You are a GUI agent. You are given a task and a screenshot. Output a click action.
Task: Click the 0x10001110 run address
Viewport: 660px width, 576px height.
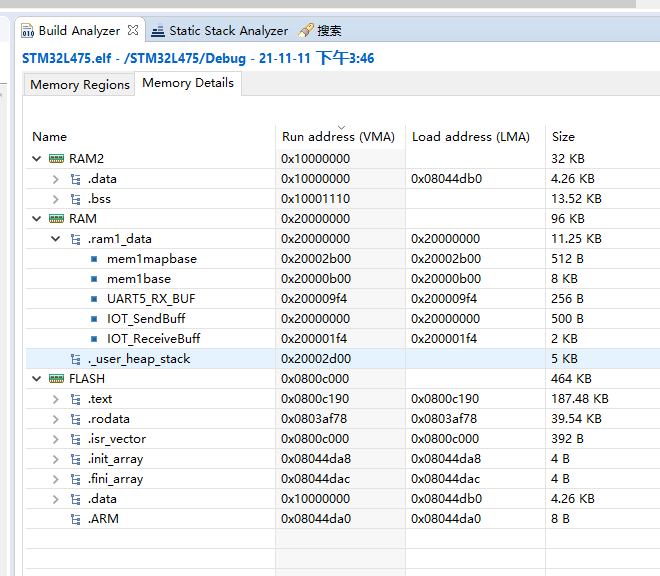315,199
